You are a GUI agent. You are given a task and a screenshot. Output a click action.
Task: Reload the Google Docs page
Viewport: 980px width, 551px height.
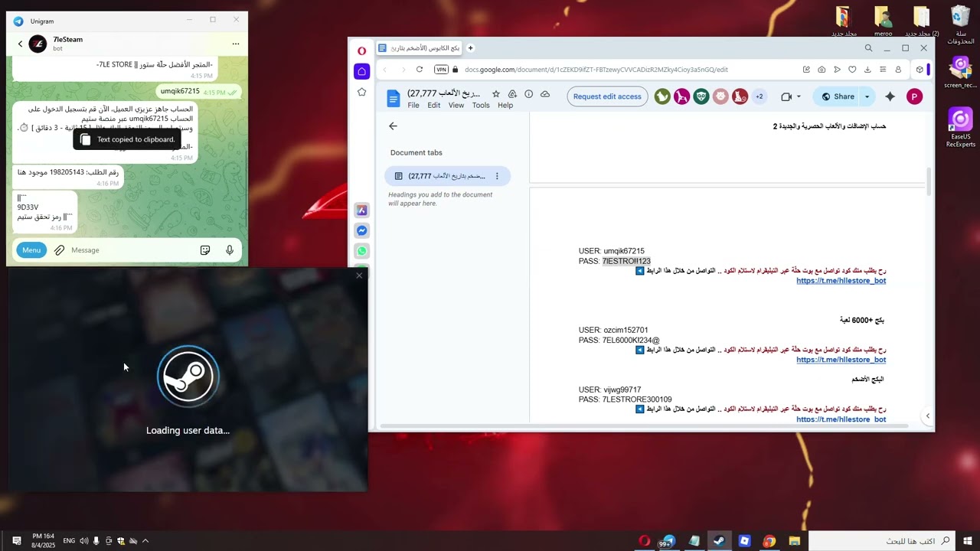(x=420, y=70)
